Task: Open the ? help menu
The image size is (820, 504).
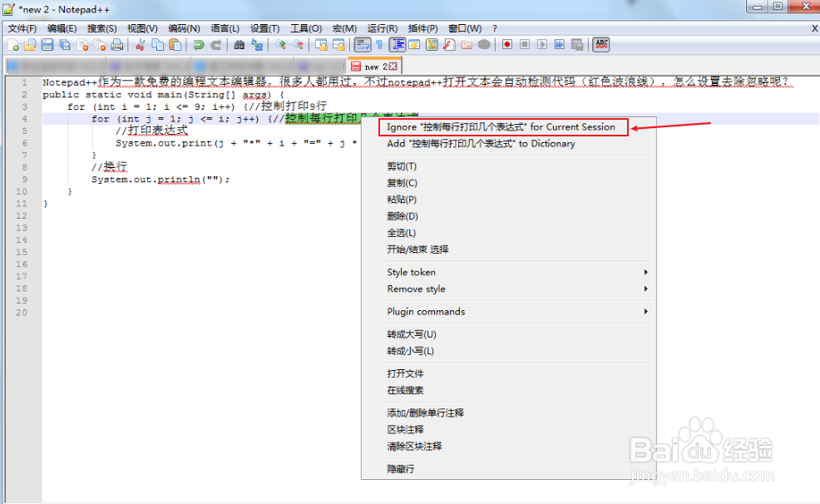Action: point(495,28)
